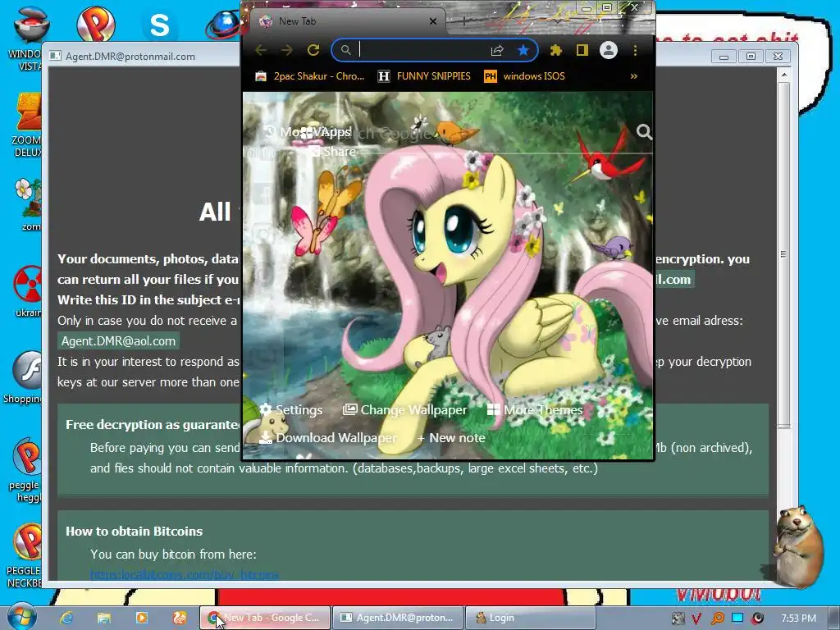The image size is (840, 630).
Task: Click the search magnifier on the pony new tab page
Action: click(x=644, y=132)
